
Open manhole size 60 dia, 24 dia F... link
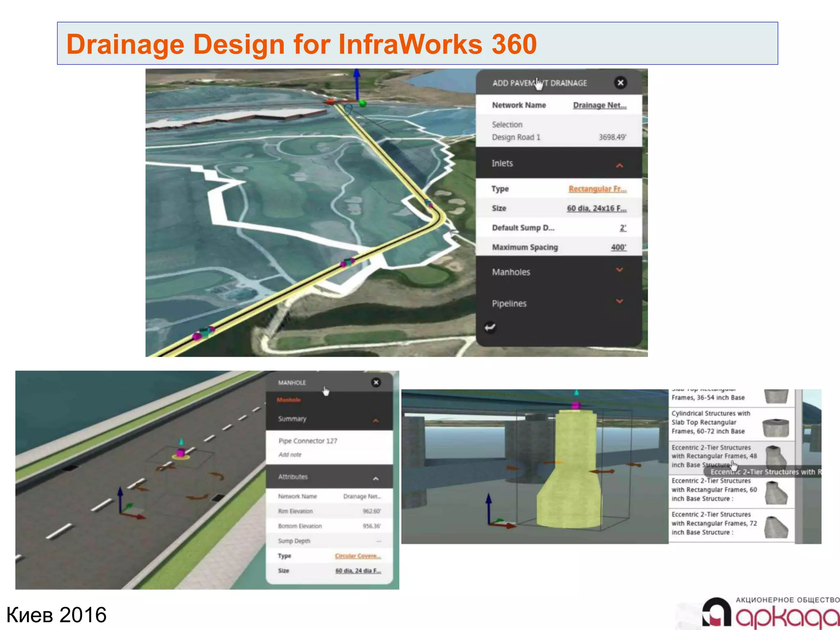358,571
